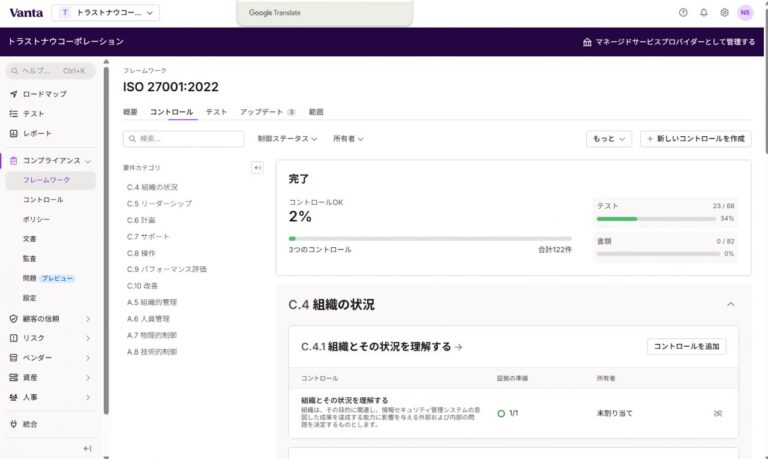Click the ロードマップ sidebar icon

click(14, 94)
